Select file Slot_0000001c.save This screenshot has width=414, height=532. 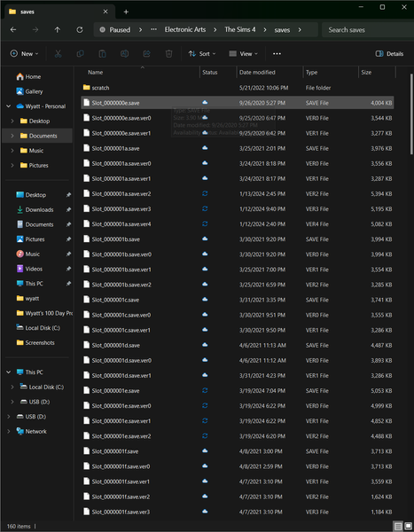tap(238, 300)
